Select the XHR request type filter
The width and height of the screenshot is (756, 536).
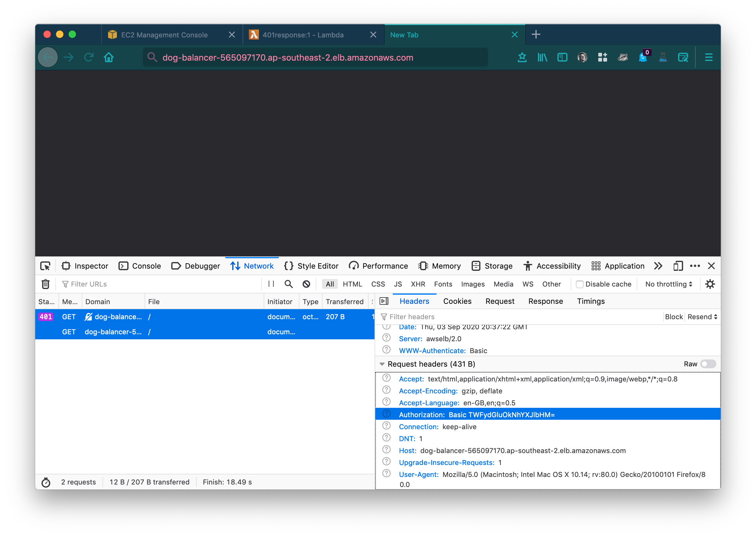click(x=418, y=284)
